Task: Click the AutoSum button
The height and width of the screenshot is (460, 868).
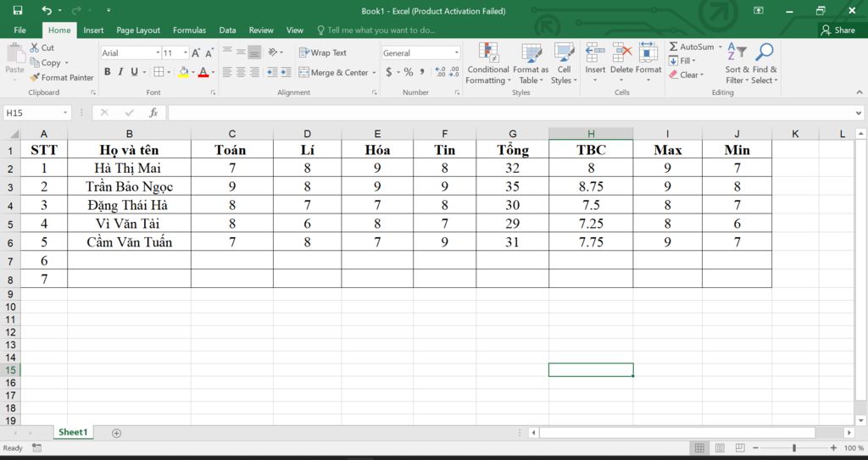Action: click(x=692, y=47)
